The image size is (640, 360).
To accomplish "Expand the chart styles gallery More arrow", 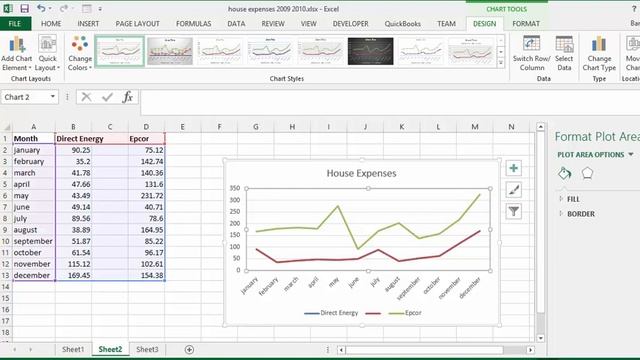I will click(501, 63).
